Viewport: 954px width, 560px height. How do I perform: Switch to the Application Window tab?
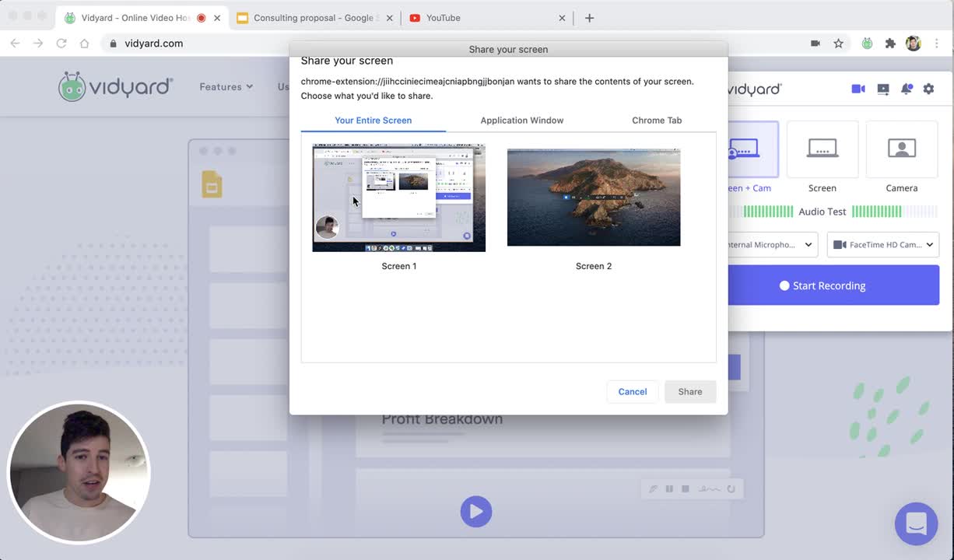tap(521, 121)
